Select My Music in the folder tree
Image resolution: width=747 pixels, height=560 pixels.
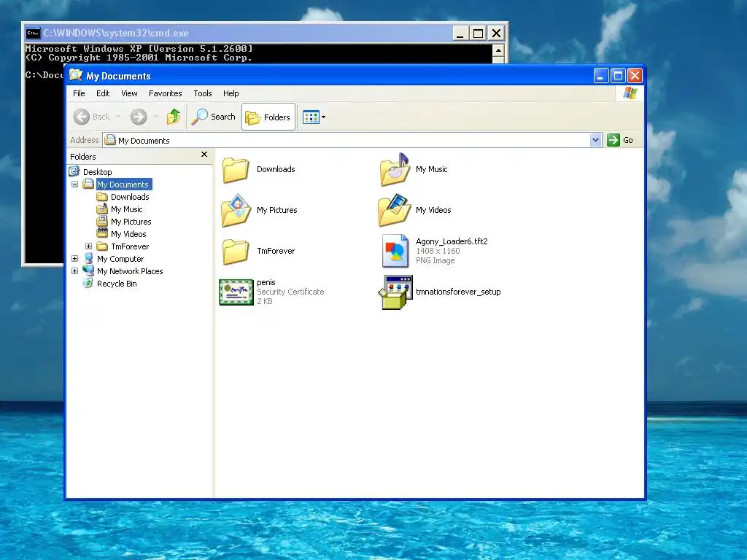coord(127,209)
